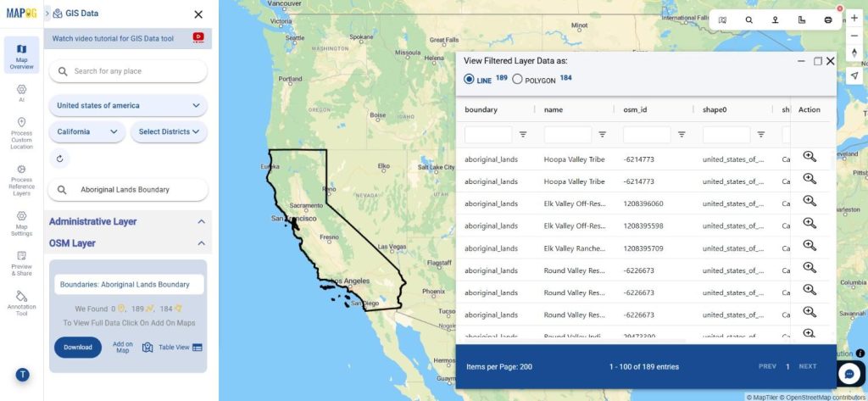868x401 pixels.
Task: Click the MAPOG logo
Action: point(21,14)
